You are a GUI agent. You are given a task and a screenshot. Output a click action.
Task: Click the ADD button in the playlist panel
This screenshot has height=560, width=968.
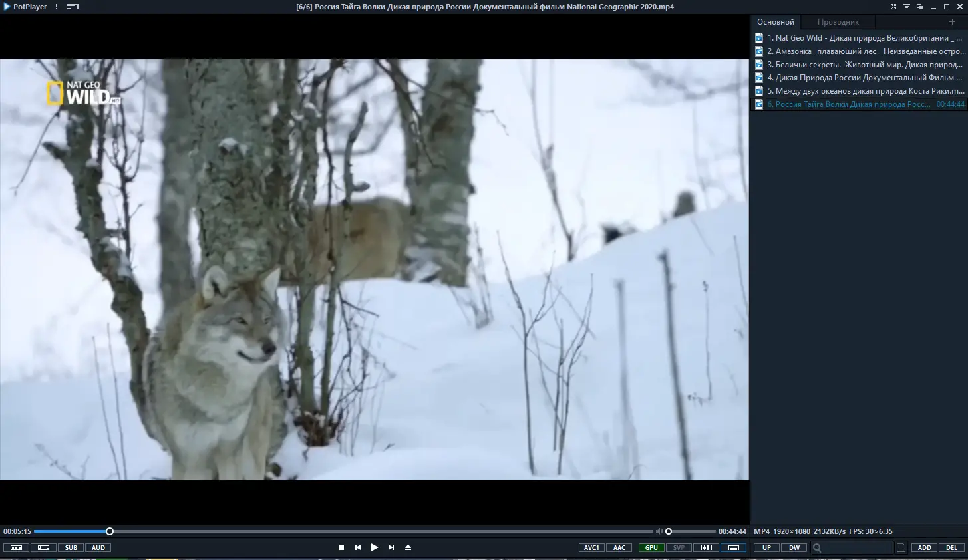924,547
